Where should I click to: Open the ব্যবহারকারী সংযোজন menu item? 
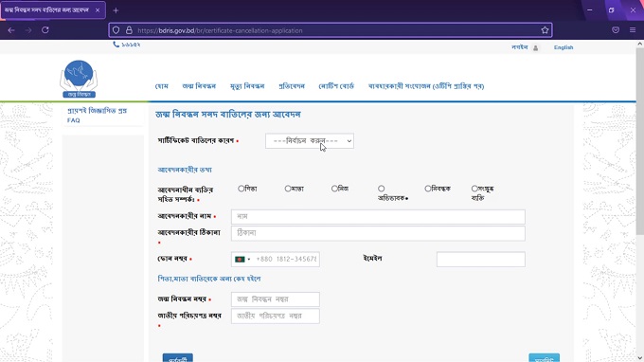pyautogui.click(x=426, y=86)
